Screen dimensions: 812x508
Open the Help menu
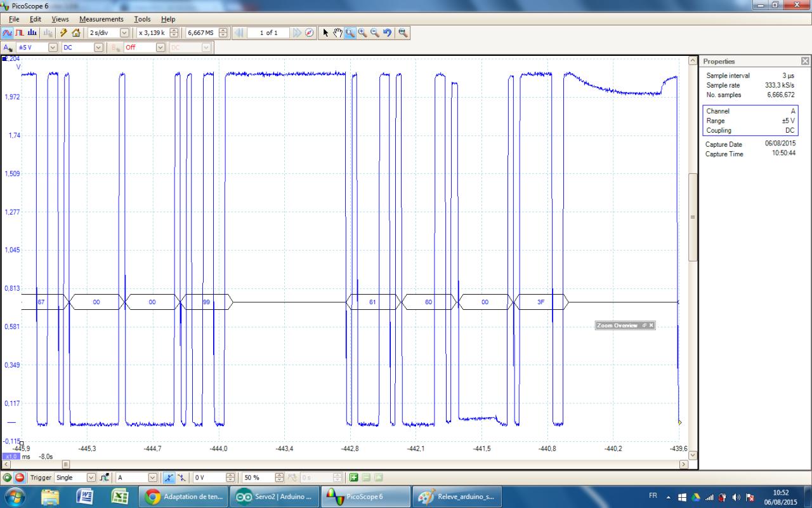click(x=168, y=19)
